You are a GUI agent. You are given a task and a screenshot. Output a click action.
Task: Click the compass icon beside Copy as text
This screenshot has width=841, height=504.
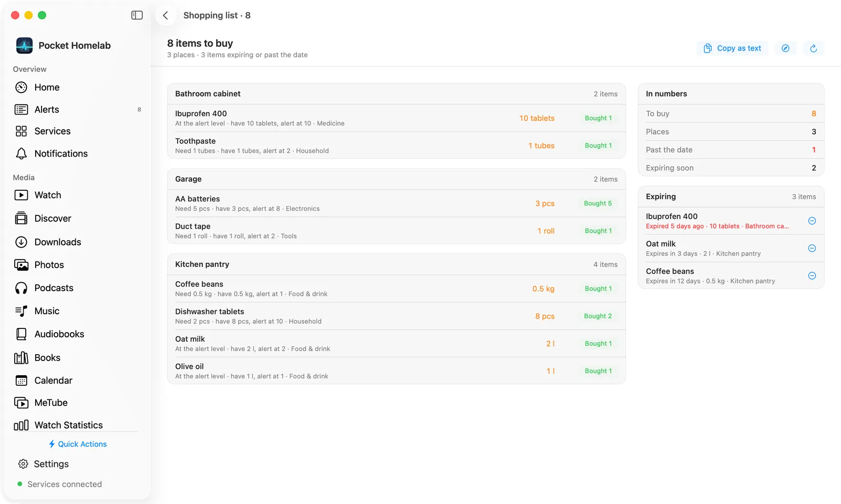tap(785, 48)
